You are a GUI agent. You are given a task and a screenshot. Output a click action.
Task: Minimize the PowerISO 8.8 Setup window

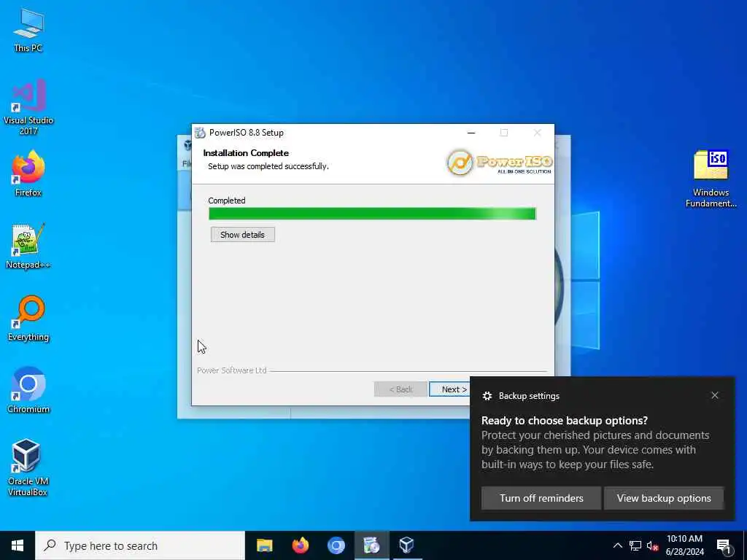(x=471, y=133)
